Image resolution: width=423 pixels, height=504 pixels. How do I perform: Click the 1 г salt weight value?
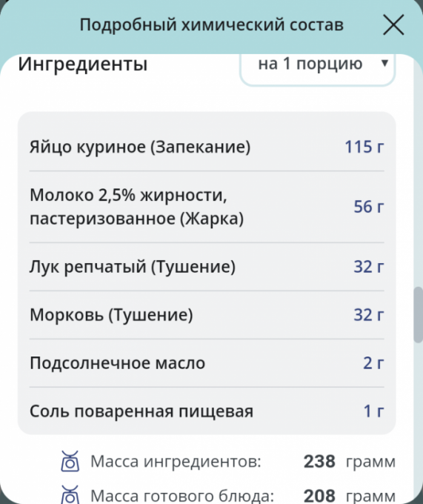[373, 411]
